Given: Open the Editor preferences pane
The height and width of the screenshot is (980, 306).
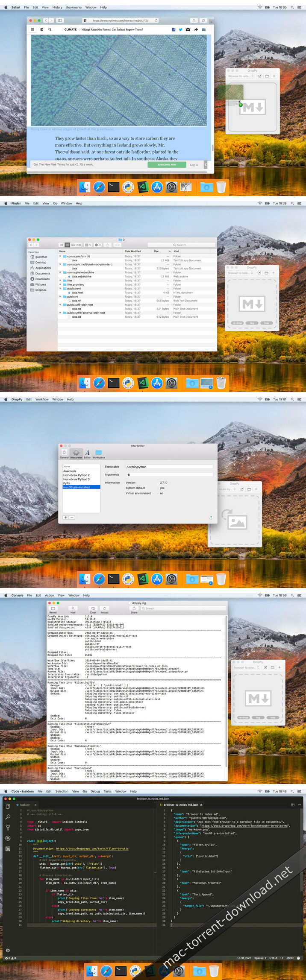Looking at the screenshot, I should [87, 453].
